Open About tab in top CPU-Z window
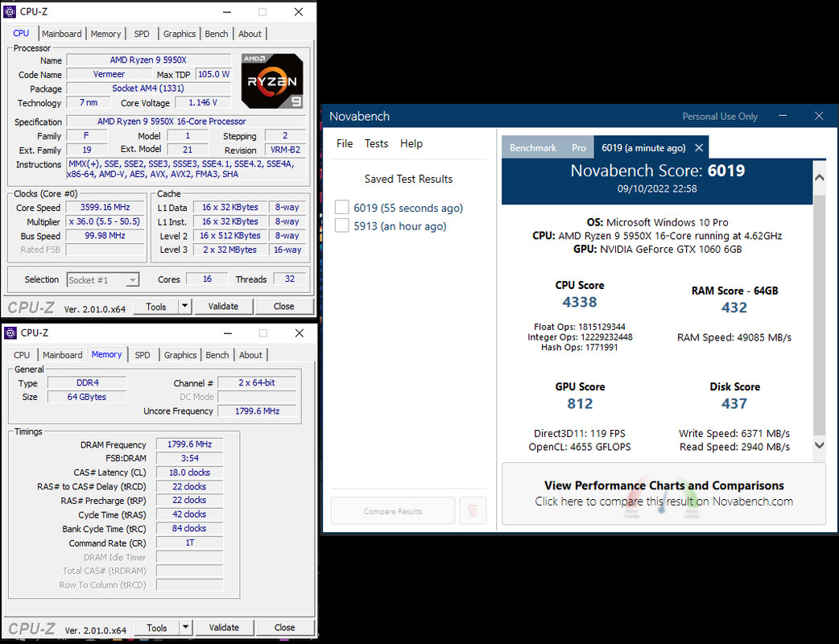Viewport: 839px width, 644px height. 250,34
